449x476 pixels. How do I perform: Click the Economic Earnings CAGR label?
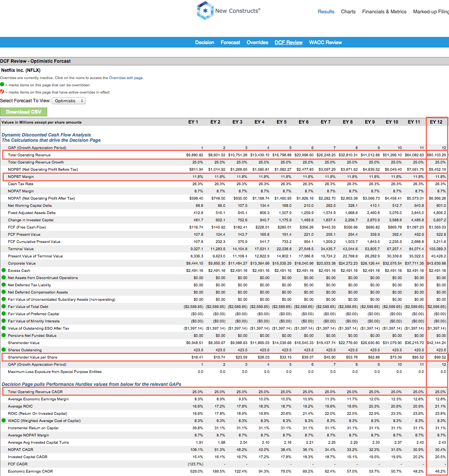[30, 471]
